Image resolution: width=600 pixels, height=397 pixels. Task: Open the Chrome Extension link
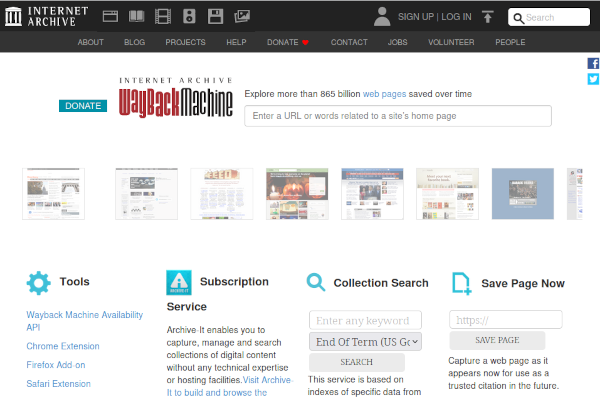(63, 346)
